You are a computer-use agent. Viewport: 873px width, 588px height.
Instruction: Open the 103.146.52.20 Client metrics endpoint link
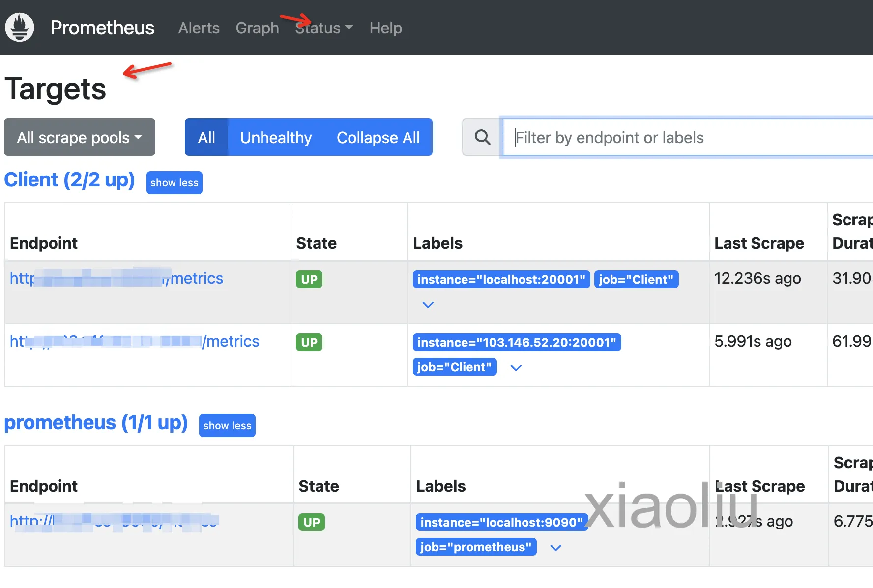click(135, 341)
